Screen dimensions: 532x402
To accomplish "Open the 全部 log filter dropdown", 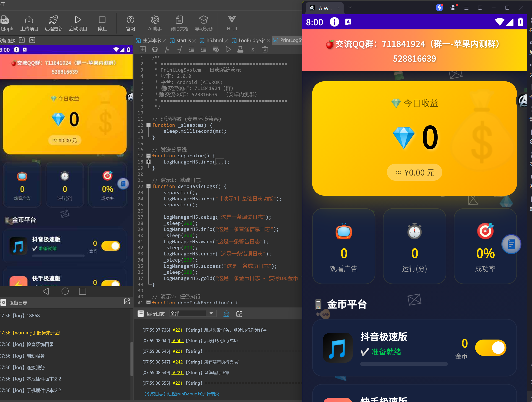I will [211, 313].
